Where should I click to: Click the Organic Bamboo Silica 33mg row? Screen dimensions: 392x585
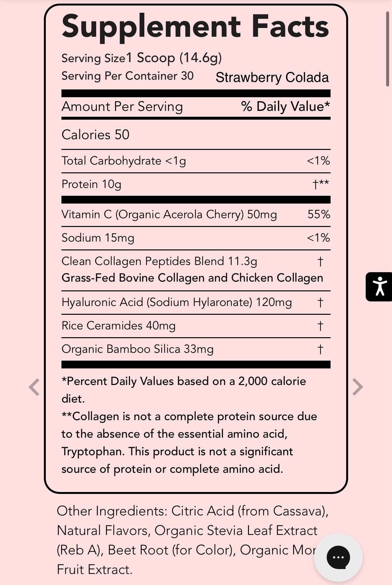click(x=196, y=349)
